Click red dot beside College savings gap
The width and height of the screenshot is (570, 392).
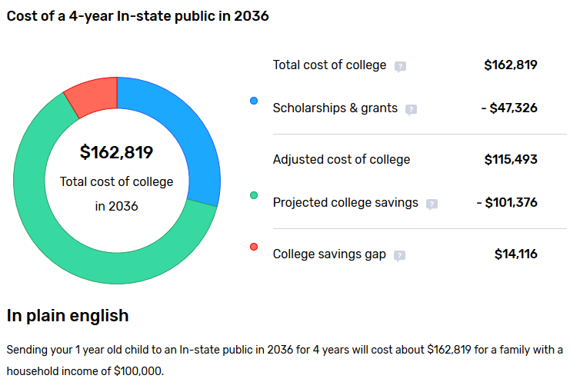pos(254,247)
